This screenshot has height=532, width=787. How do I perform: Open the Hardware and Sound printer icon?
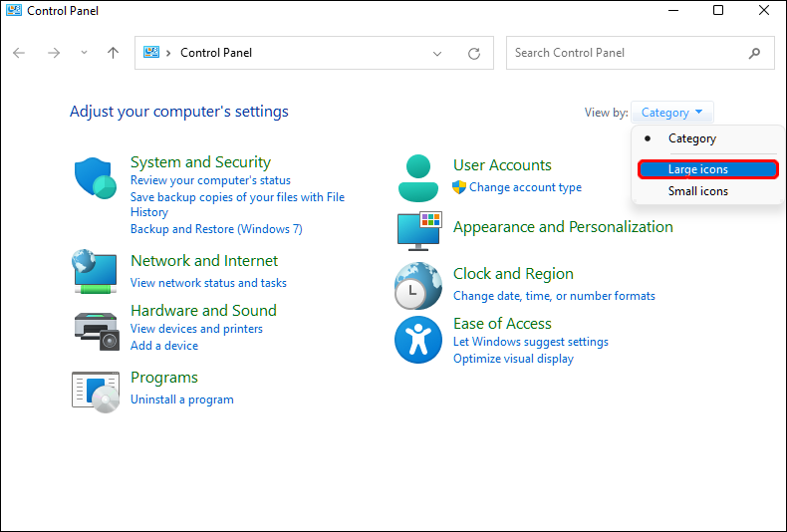pos(96,329)
